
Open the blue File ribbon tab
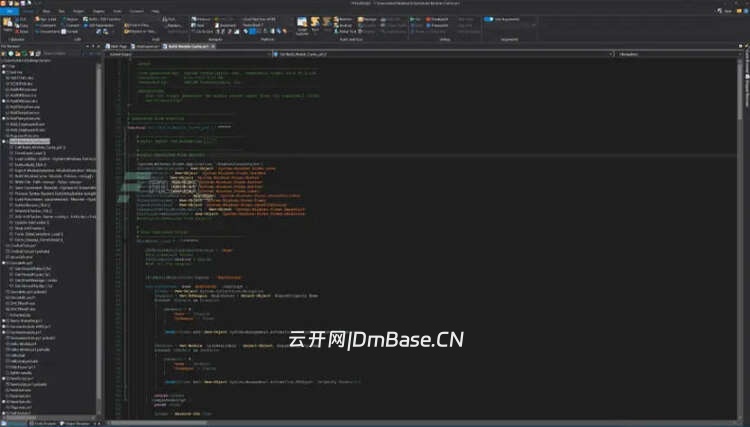9,11
